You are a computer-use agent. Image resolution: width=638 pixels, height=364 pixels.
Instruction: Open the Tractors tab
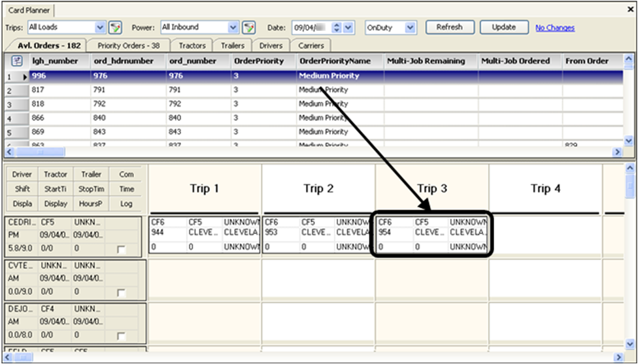tap(192, 46)
